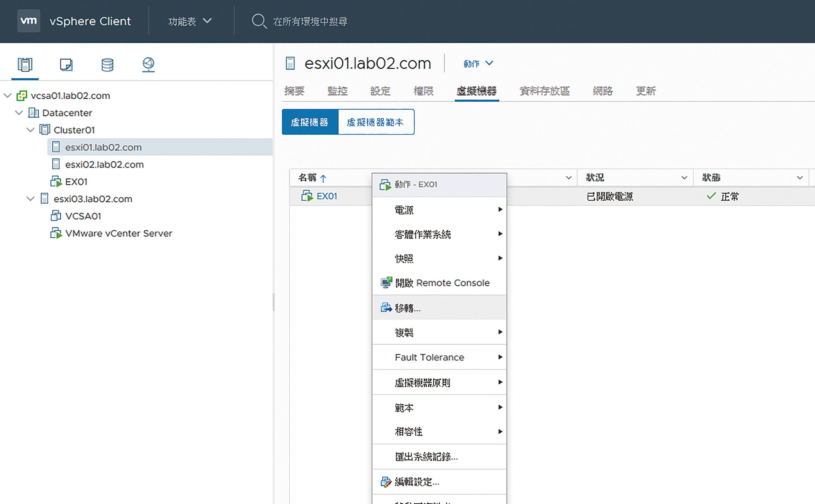Screen dimensions: 815x504
Task: Switch to the 摘要 tab
Action: (294, 91)
